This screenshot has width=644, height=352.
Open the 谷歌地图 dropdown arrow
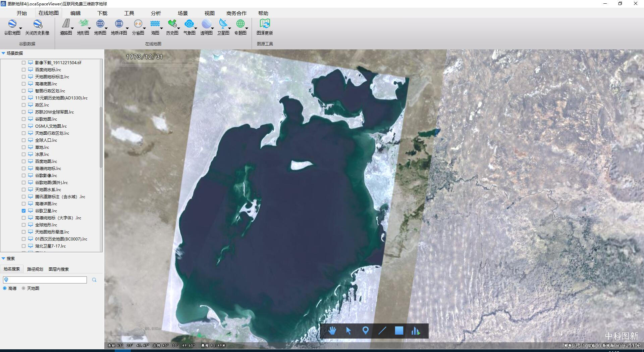21,28
